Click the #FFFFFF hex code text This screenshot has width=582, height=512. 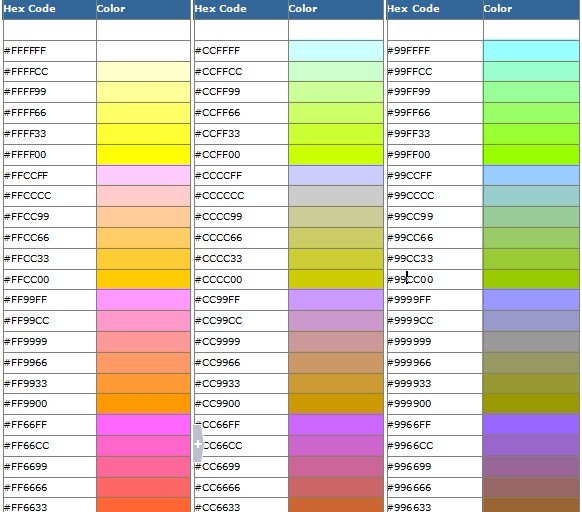(25, 50)
